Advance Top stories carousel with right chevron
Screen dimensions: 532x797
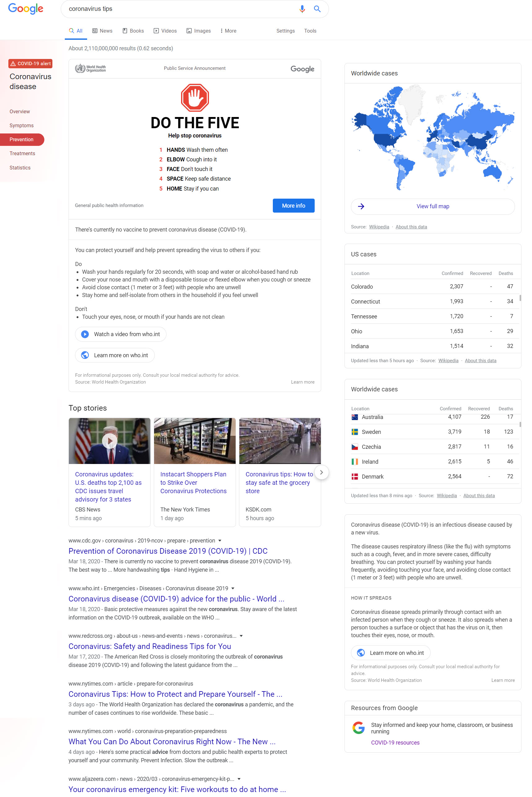pyautogui.click(x=321, y=472)
